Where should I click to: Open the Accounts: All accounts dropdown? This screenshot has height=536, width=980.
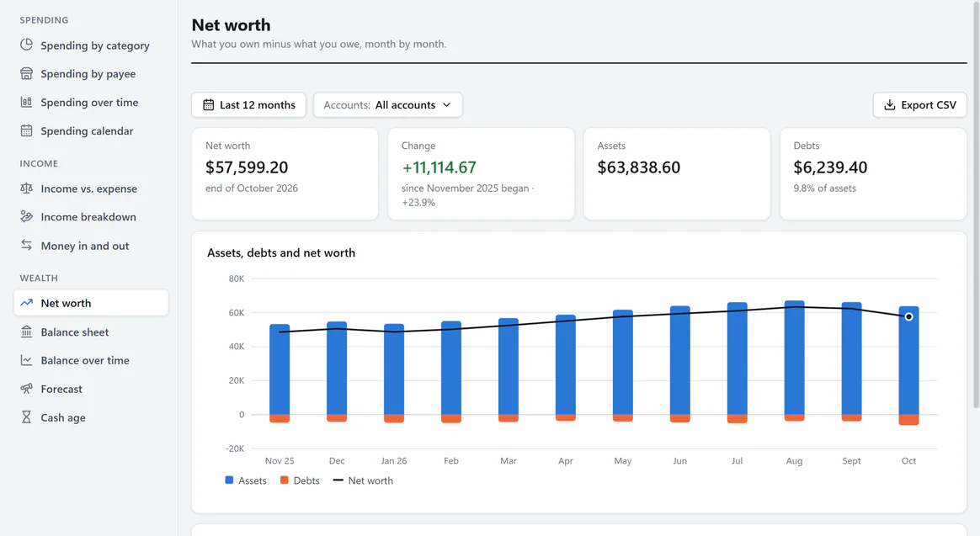[387, 105]
